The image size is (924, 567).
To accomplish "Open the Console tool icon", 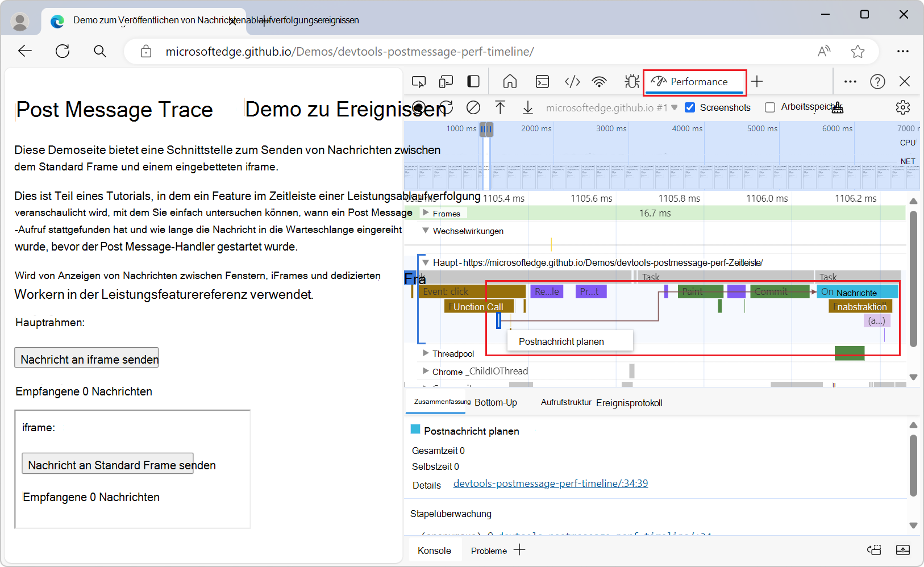I will coord(542,82).
